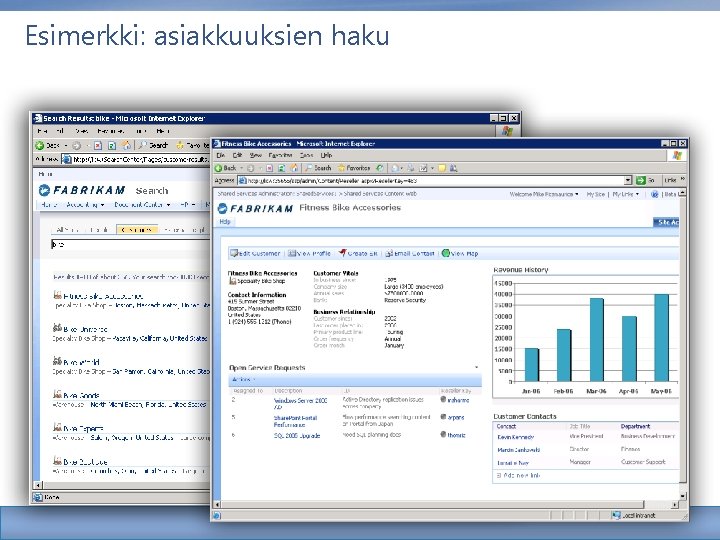Click vertical scrollbar down arrow in Fitness window
This screenshot has width=720, height=540.
682,496
